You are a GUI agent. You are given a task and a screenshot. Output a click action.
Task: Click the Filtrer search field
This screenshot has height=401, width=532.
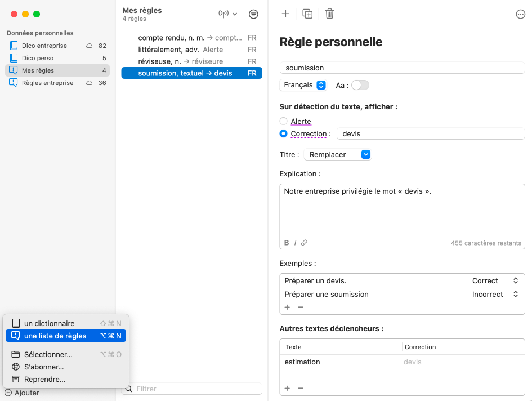[x=197, y=389]
